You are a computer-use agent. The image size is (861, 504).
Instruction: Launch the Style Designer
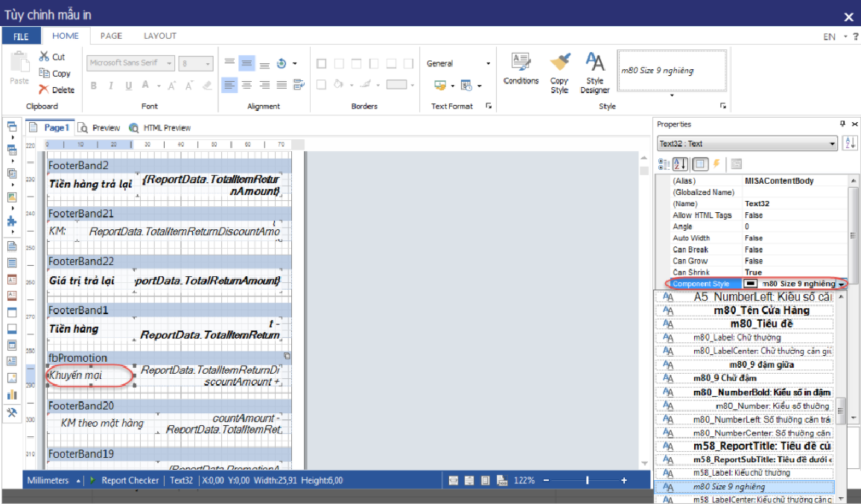click(x=594, y=73)
